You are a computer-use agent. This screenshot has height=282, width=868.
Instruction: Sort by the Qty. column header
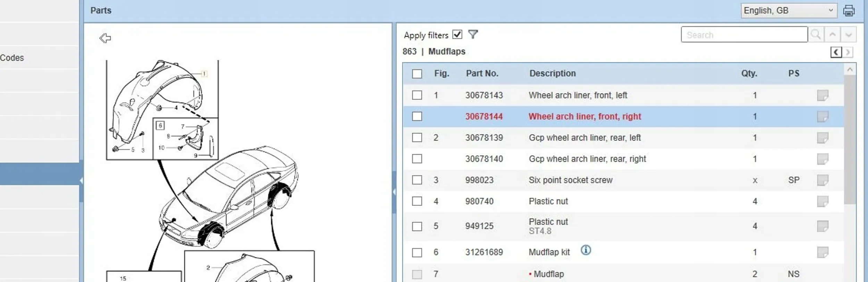(749, 73)
